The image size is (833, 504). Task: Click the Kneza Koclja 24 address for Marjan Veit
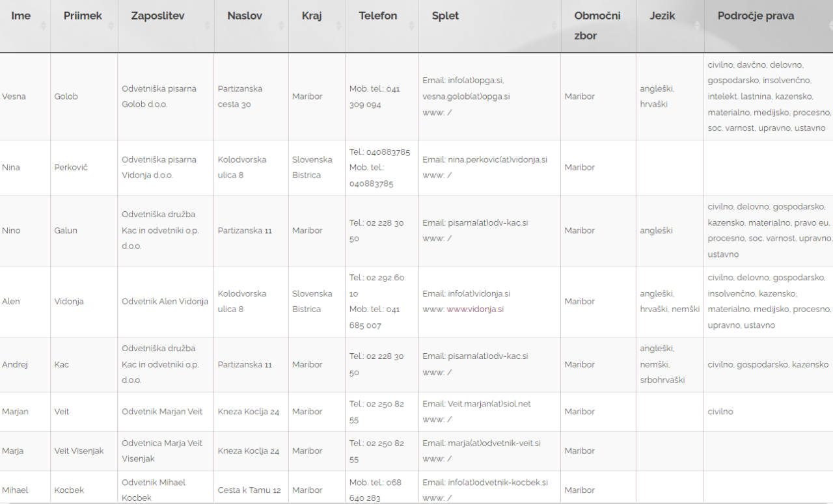(x=248, y=412)
